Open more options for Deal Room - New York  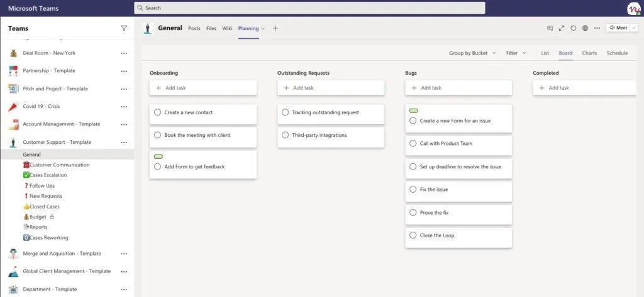coord(124,53)
